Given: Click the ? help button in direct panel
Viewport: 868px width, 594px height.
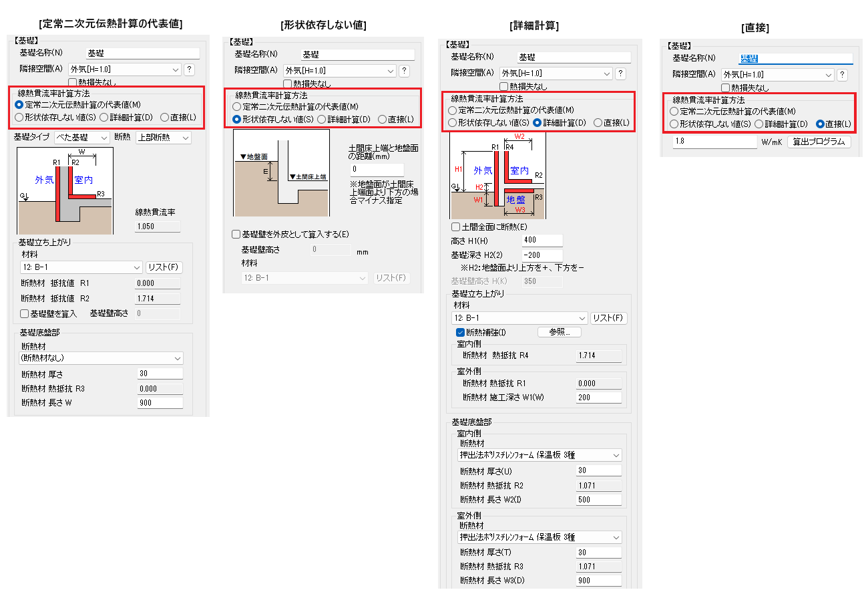Looking at the screenshot, I should pyautogui.click(x=843, y=75).
